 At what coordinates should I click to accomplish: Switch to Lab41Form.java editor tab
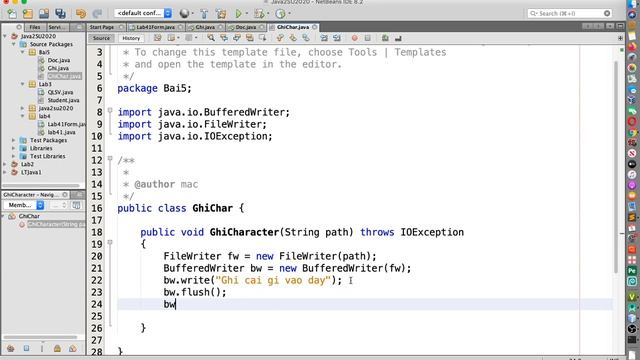tap(155, 27)
